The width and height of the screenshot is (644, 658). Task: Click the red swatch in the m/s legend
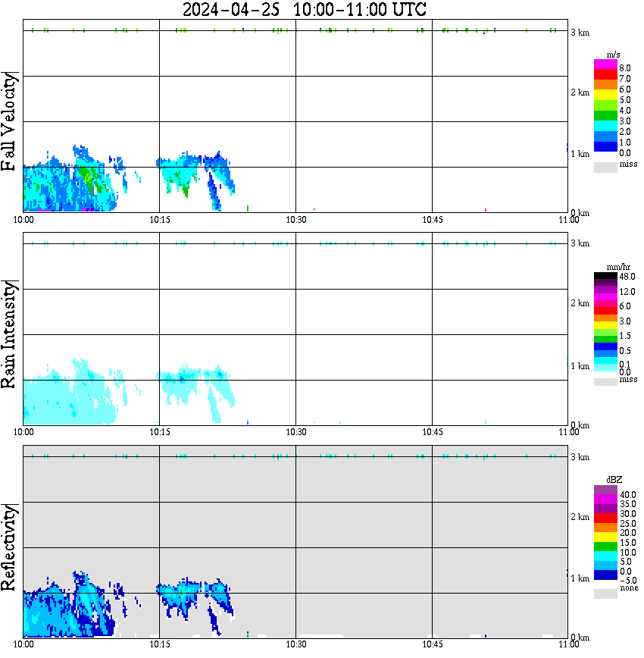point(605,75)
